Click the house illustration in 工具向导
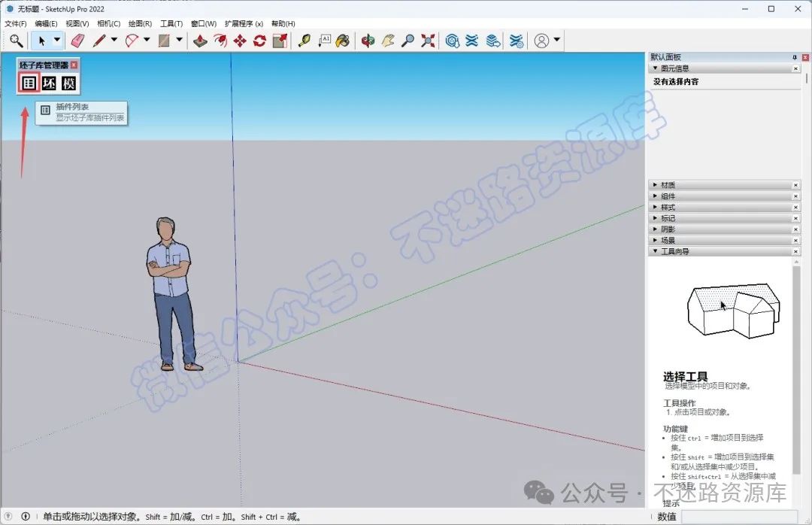 [x=734, y=310]
